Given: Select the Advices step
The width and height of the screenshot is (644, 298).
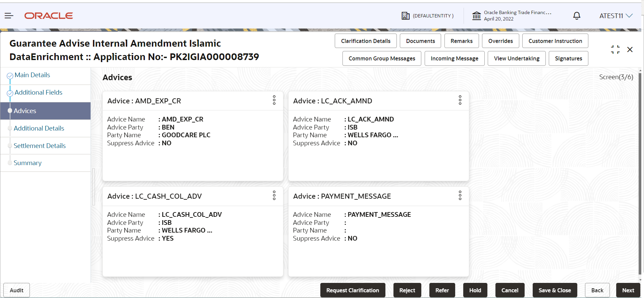Looking at the screenshot, I should pyautogui.click(x=46, y=111).
